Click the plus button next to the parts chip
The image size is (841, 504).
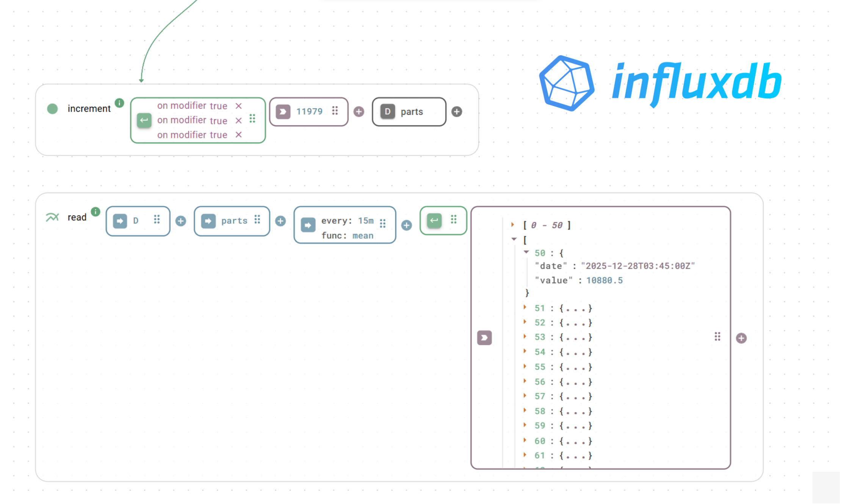point(280,221)
